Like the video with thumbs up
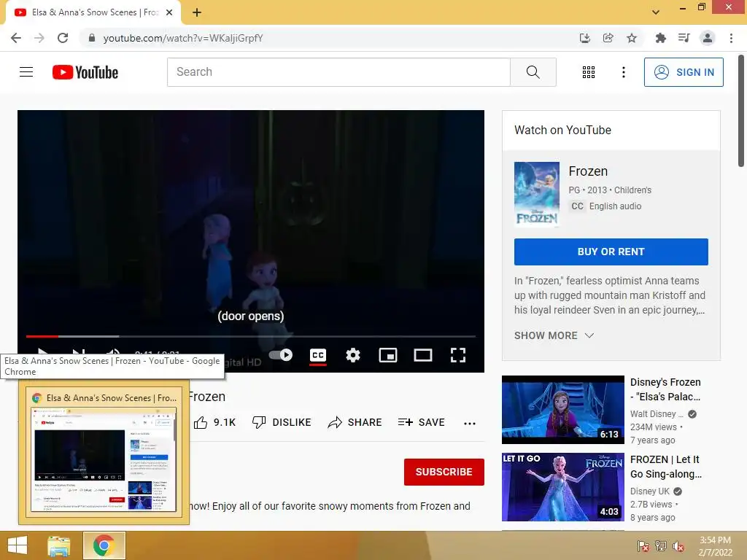This screenshot has width=747, height=560. click(x=201, y=422)
